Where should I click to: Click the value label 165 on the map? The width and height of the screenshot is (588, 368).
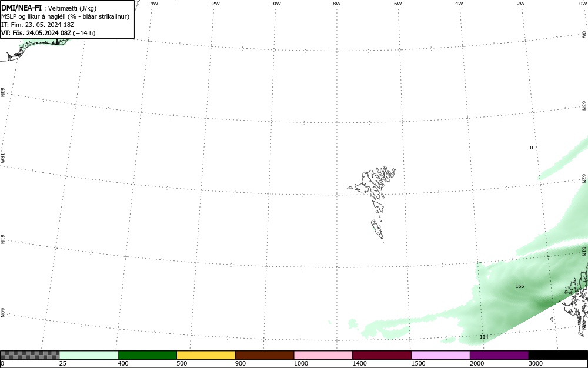pos(520,286)
